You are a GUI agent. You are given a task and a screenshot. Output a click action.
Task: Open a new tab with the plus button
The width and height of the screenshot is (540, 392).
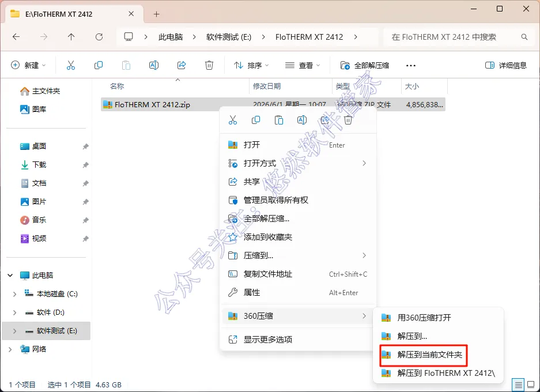click(156, 14)
